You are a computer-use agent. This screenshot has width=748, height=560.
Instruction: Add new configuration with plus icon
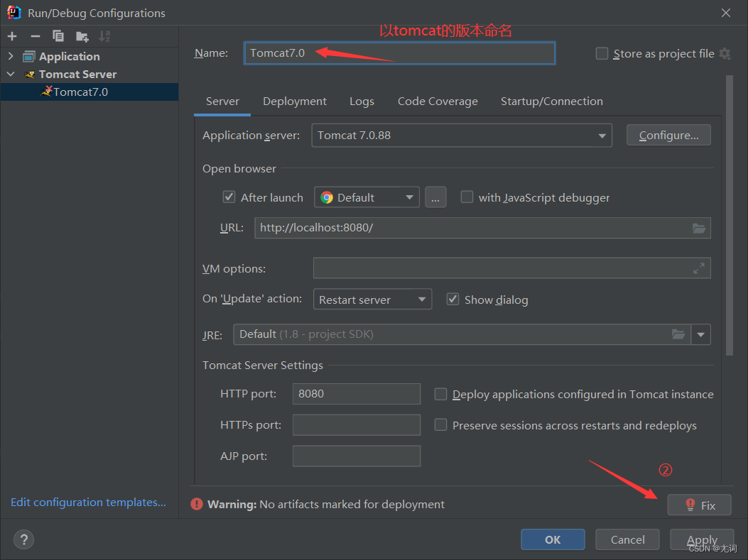[x=12, y=36]
